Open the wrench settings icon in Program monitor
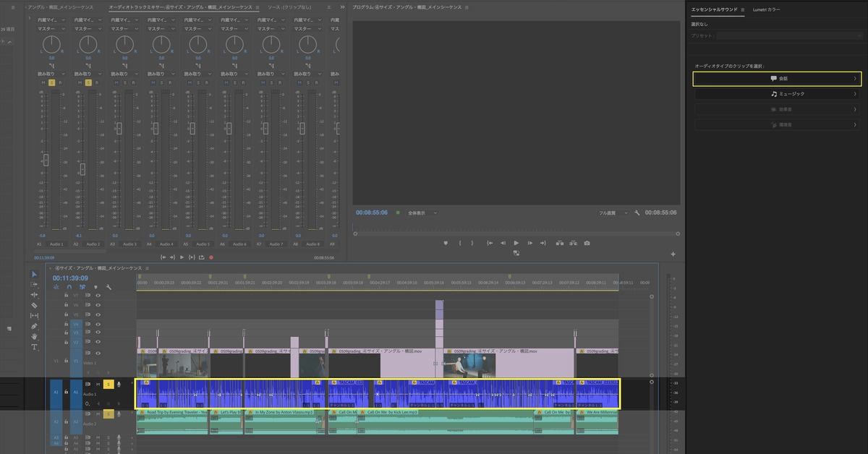 click(x=637, y=213)
